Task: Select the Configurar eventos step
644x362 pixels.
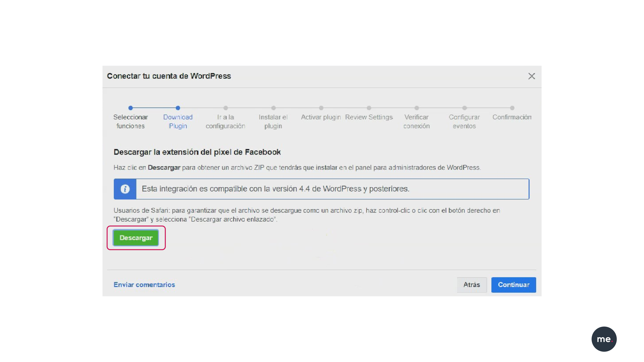Action: tap(464, 121)
